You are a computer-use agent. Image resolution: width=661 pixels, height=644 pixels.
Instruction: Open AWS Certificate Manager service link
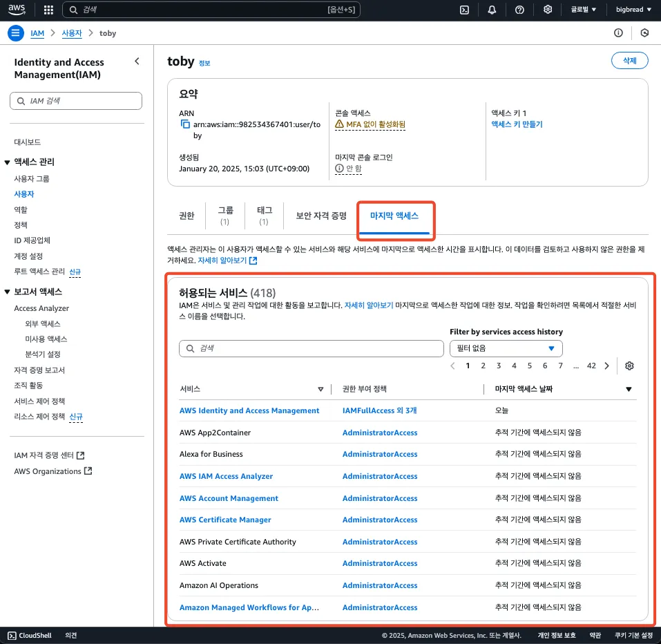(225, 520)
